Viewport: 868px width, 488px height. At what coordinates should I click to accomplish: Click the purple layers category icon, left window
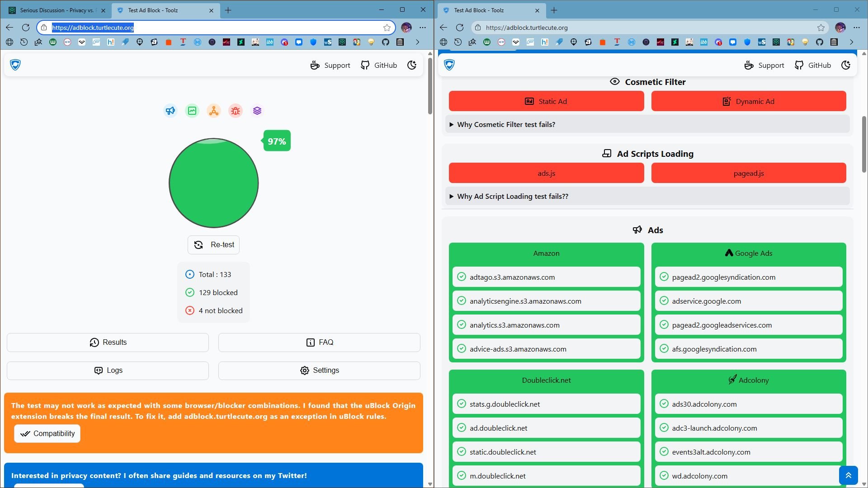[257, 111]
